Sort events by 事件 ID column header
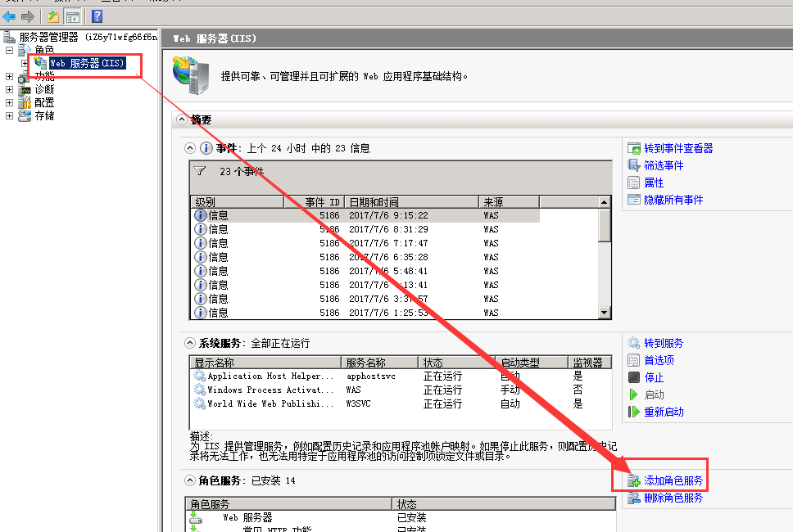 click(x=314, y=202)
